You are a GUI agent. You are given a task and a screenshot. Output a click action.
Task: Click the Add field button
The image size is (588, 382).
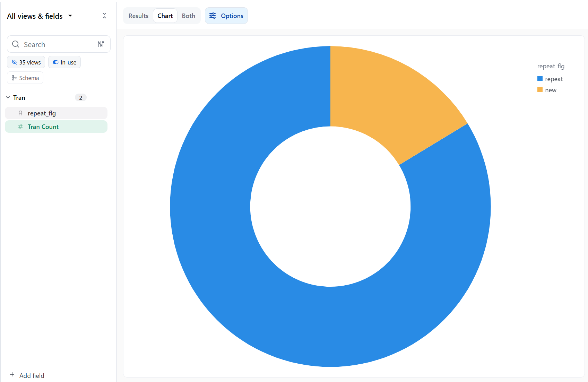click(x=32, y=375)
